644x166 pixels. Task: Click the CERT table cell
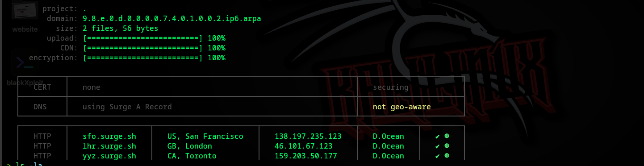42,87
